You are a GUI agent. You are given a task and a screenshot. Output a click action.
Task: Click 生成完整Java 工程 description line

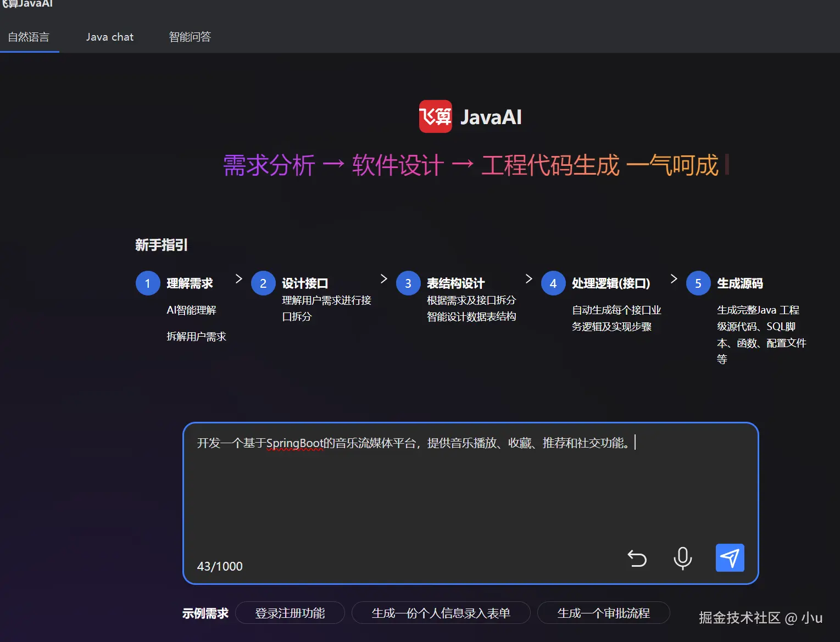tap(758, 310)
